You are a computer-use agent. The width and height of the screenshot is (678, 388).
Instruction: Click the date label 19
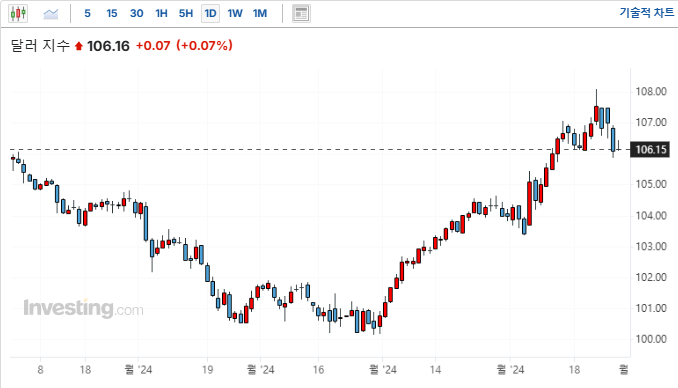[x=208, y=370]
